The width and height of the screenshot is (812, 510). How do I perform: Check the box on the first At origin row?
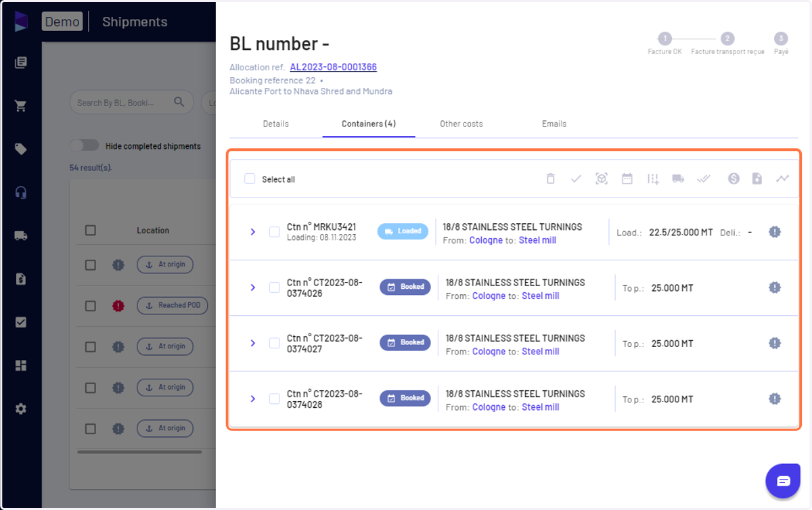pos(91,264)
